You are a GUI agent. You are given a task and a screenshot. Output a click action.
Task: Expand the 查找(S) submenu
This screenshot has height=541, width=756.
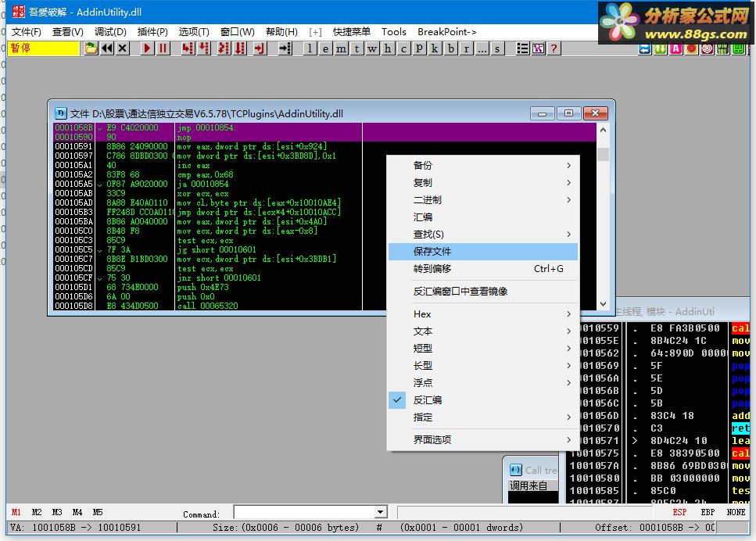[482, 235]
